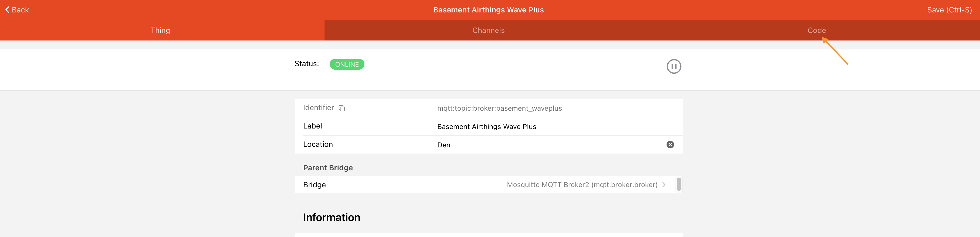
Task: Select the Thing tab
Action: coord(160,31)
